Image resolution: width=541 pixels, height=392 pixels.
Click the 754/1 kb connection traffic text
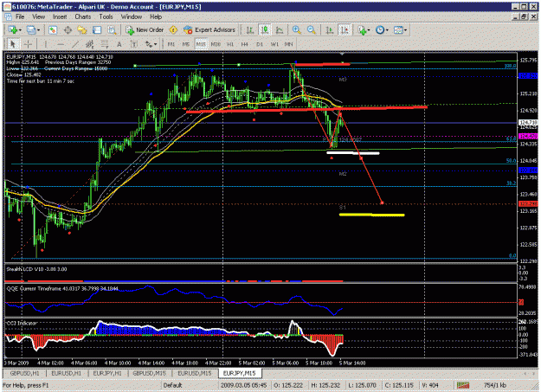click(x=495, y=385)
